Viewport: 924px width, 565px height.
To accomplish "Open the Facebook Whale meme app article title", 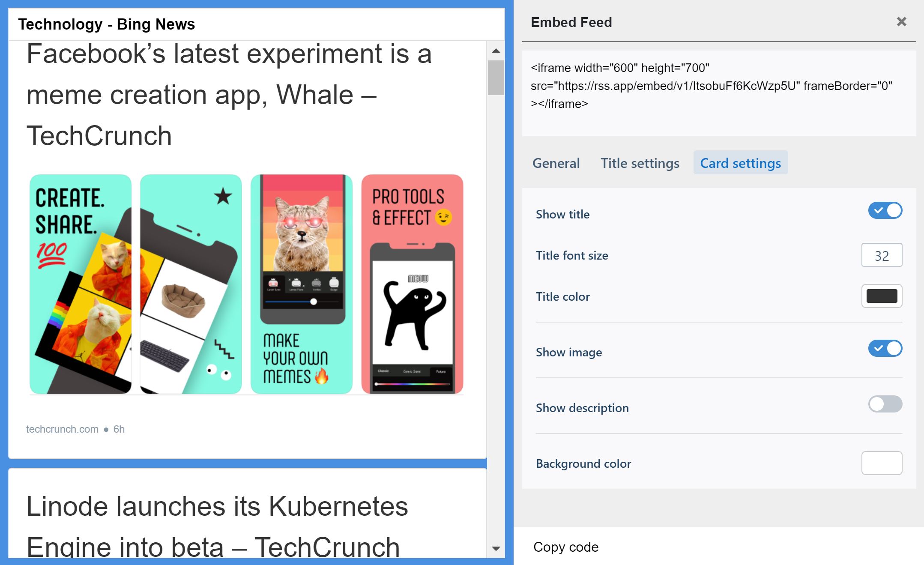I will pos(229,95).
